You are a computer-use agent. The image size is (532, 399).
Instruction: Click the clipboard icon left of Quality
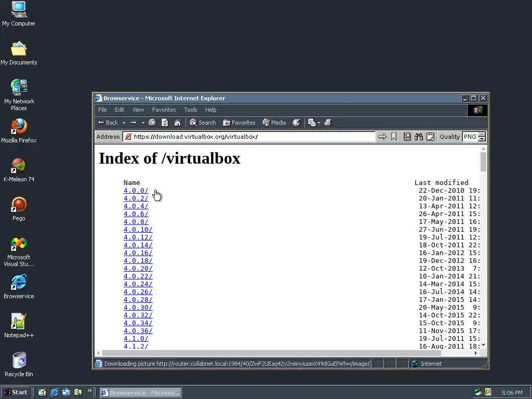pos(430,137)
